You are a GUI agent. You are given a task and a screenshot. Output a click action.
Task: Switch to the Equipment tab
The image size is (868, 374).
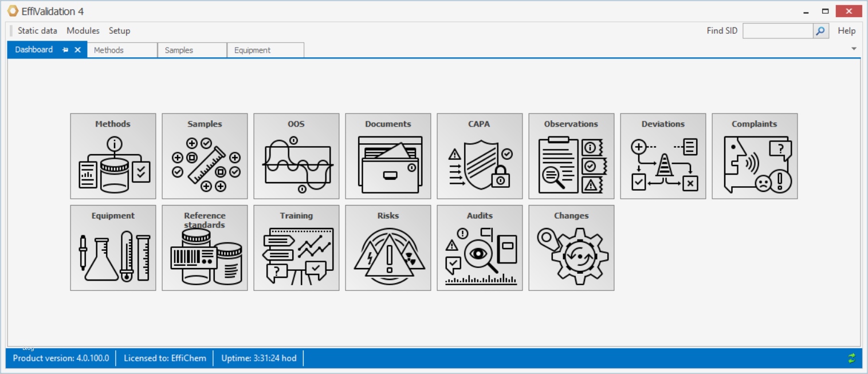(x=265, y=50)
